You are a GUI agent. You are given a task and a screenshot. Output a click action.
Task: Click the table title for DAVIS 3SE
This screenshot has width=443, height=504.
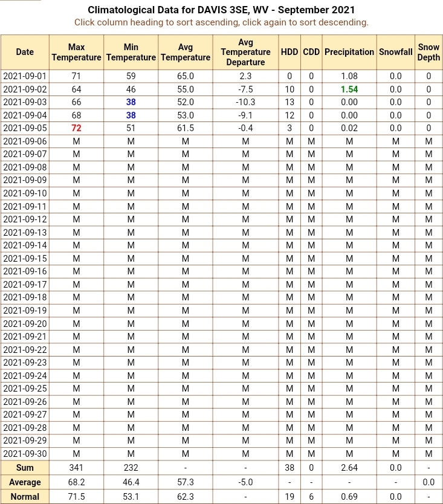(221, 10)
